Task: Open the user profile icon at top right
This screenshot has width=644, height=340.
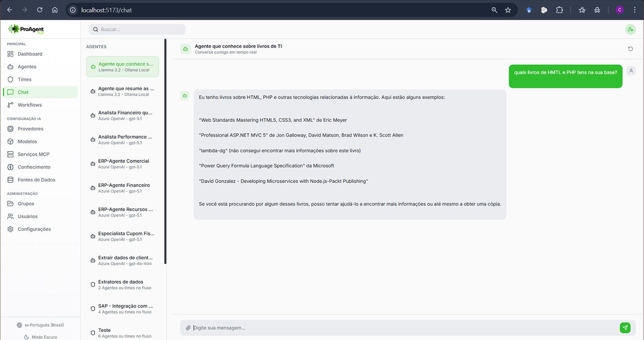Action: point(630,29)
